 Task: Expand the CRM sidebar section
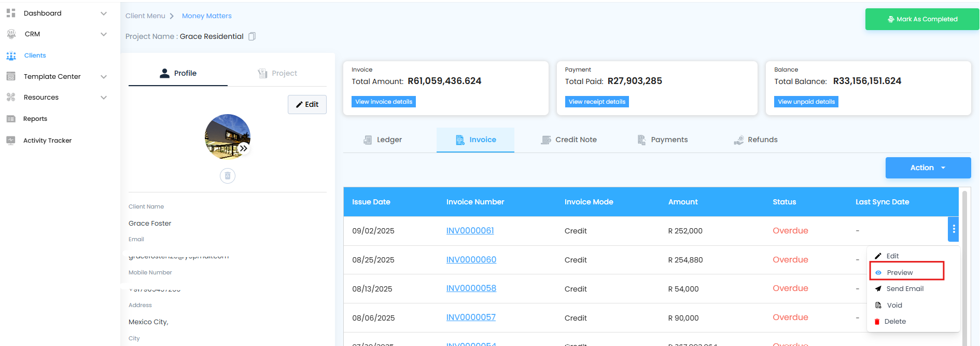click(104, 34)
